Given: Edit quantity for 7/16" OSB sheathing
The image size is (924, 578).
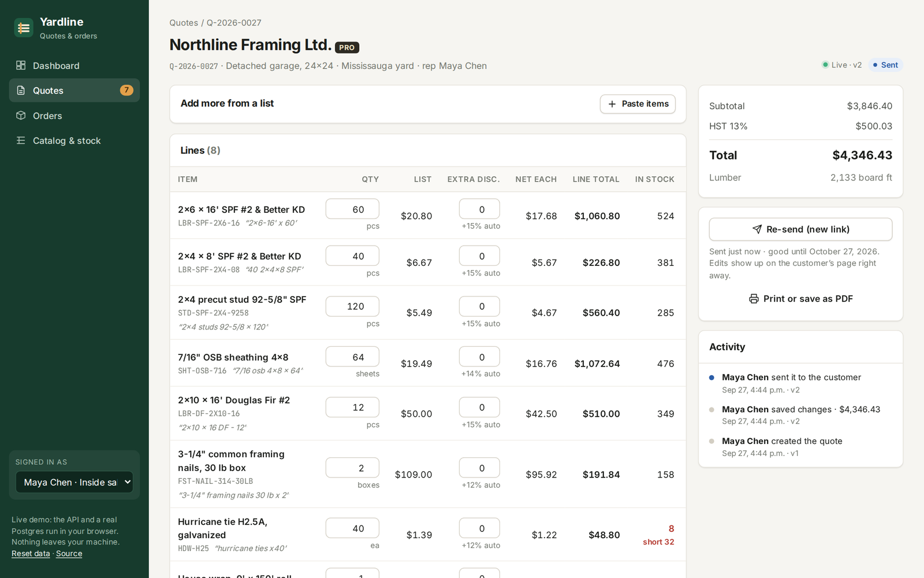Looking at the screenshot, I should (352, 357).
